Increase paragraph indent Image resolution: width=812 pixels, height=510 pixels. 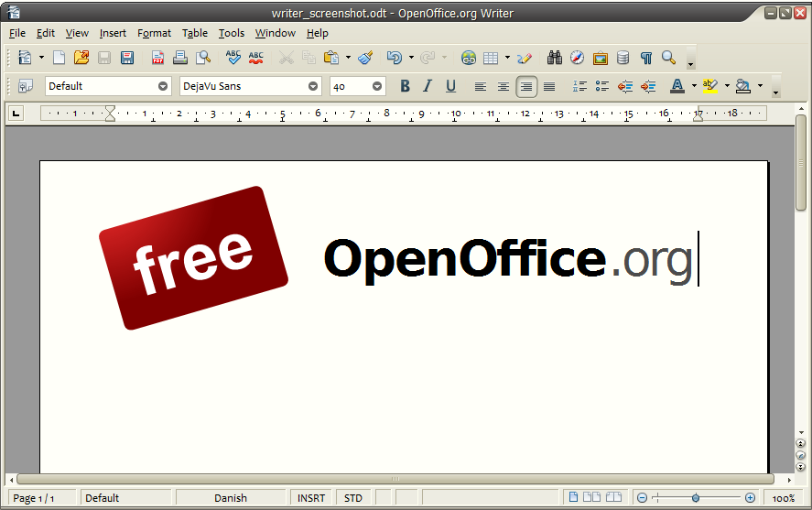coord(648,86)
